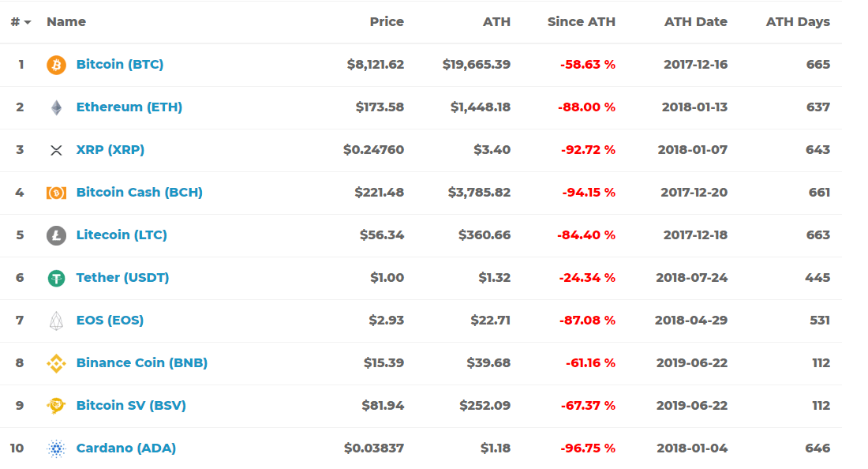868x469 pixels.
Task: Sort by the ATH Days column header
Action: click(x=797, y=22)
